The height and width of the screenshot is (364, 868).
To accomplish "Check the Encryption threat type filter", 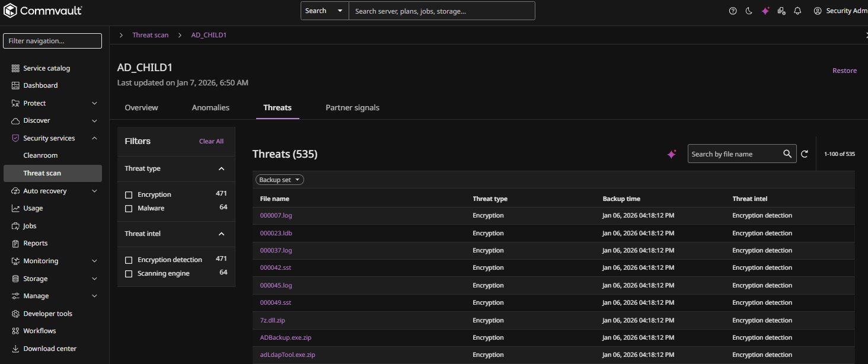I will [129, 194].
